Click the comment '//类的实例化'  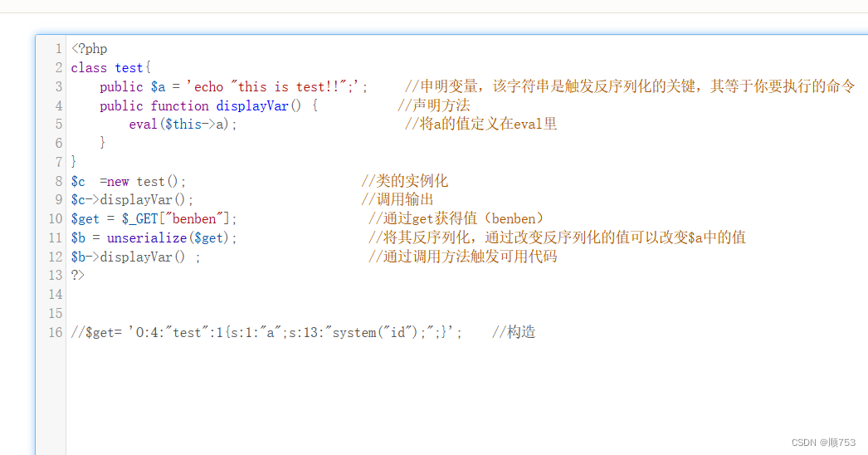click(x=405, y=181)
